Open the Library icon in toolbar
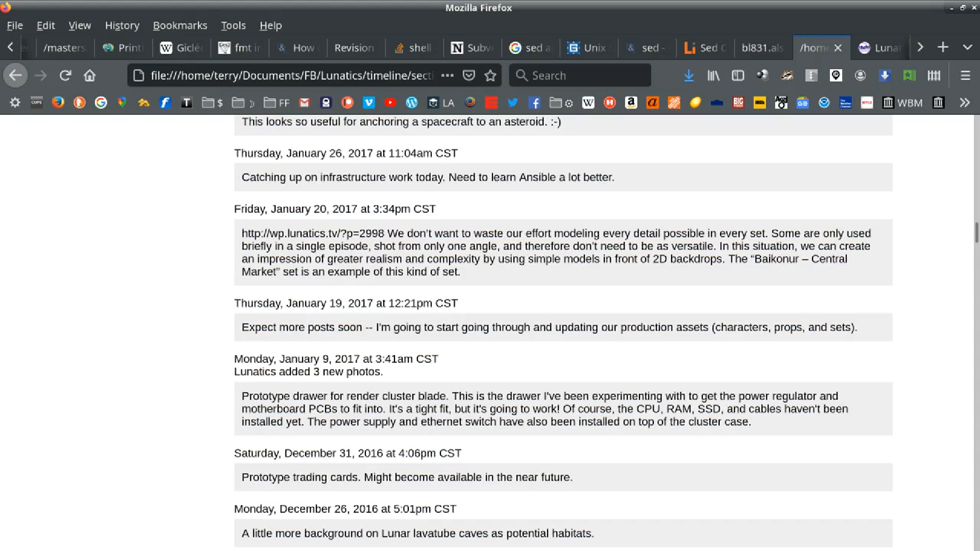 tap(713, 76)
